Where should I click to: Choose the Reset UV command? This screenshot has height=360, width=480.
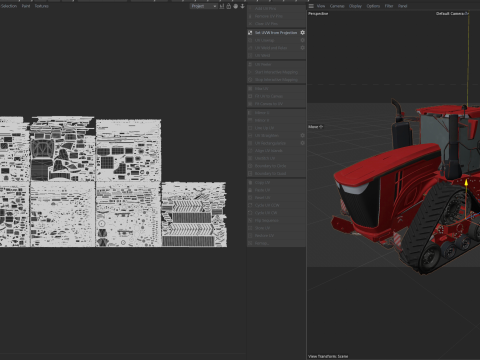tap(276, 198)
